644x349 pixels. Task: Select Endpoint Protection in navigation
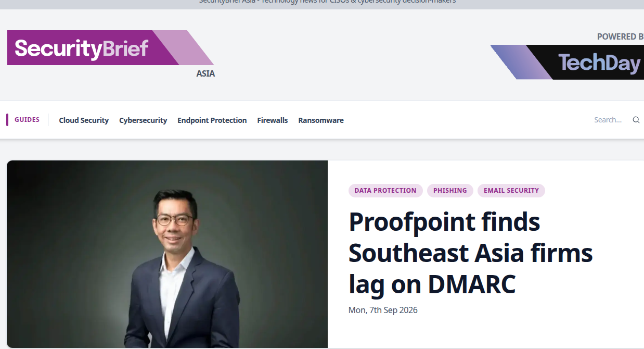pyautogui.click(x=212, y=120)
